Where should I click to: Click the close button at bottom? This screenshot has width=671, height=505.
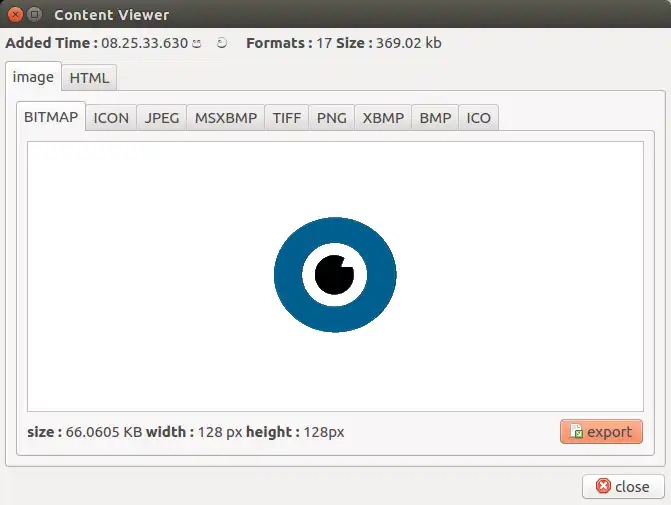point(623,487)
